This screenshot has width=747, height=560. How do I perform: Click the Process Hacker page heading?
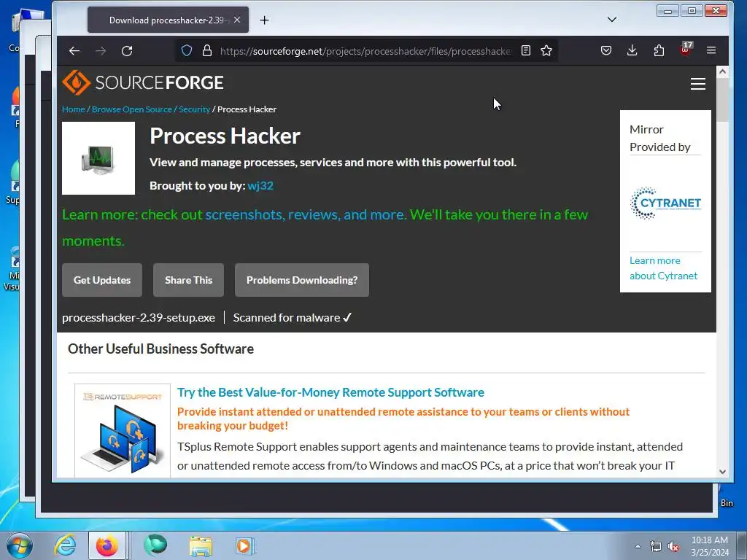click(225, 136)
